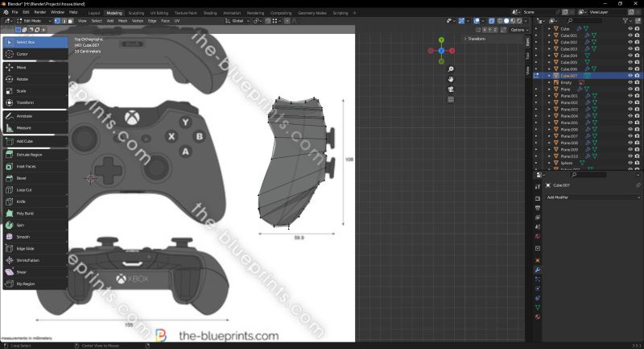Open the Object properties orange square tab

[538, 260]
